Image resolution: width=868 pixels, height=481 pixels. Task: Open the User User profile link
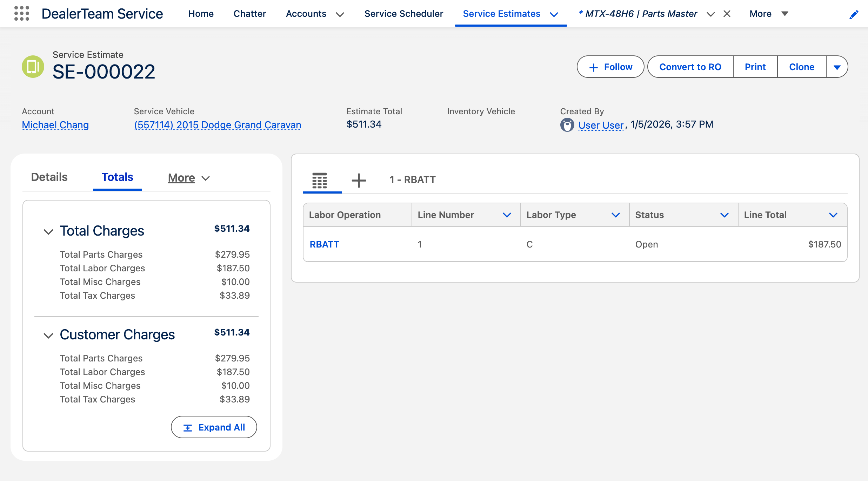[x=601, y=125]
